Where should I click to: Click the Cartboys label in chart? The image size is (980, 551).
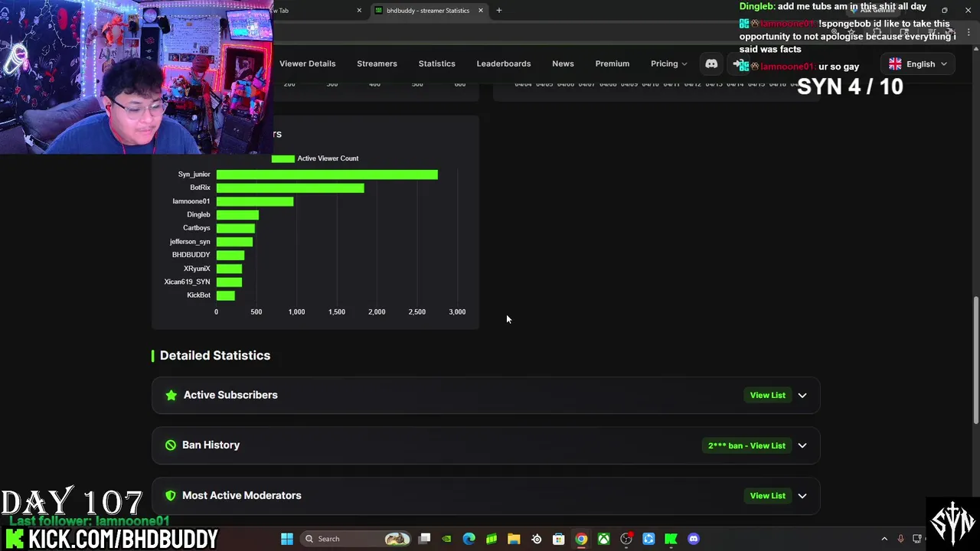(196, 228)
